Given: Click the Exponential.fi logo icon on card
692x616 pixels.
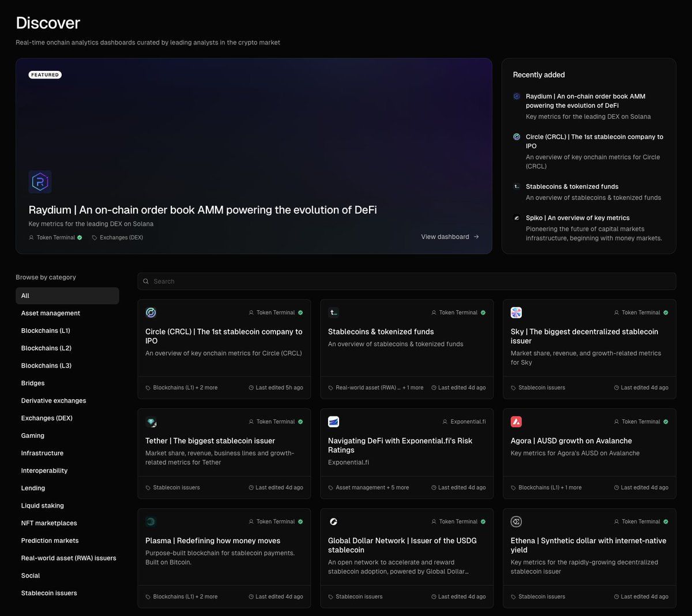Looking at the screenshot, I should (x=333, y=422).
